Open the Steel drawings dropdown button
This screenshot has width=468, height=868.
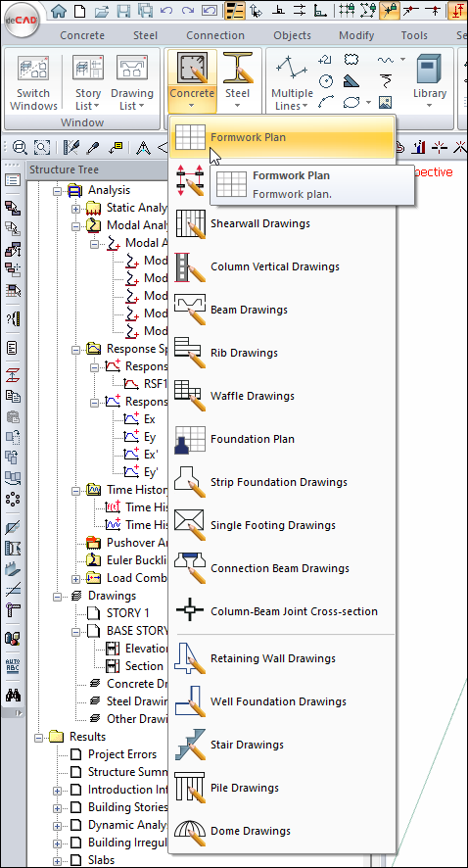click(x=237, y=81)
